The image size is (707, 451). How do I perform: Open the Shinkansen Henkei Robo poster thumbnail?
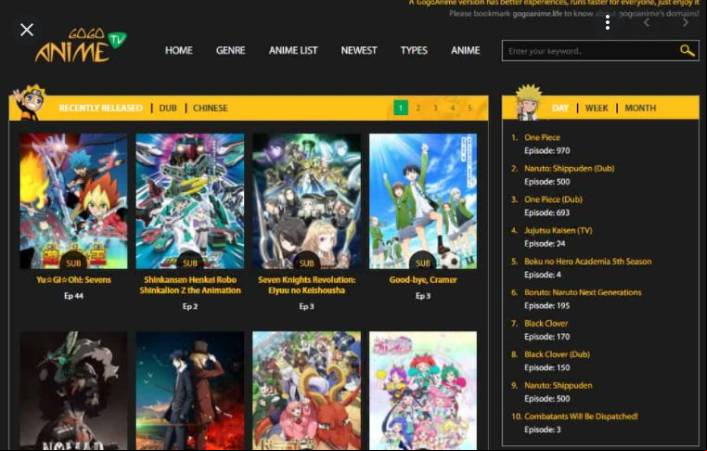[x=190, y=201]
